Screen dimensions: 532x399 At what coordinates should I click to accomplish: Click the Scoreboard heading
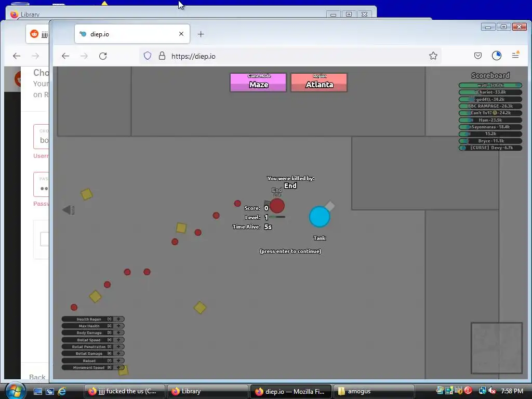(490, 75)
